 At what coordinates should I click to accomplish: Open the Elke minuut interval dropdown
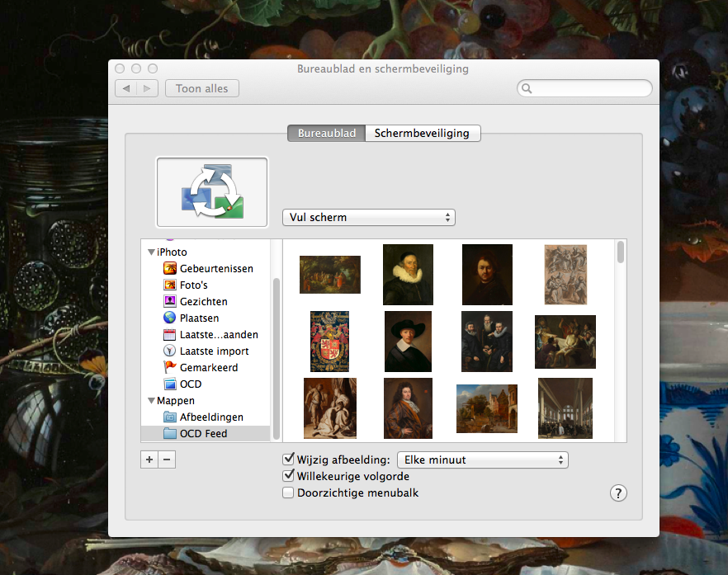coord(483,460)
